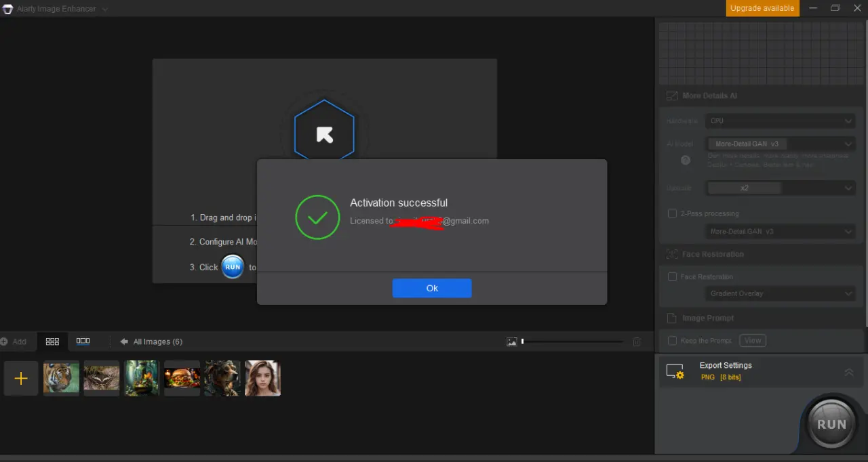The height and width of the screenshot is (462, 868).
Task: Switch to filmstrip view icon
Action: (83, 341)
